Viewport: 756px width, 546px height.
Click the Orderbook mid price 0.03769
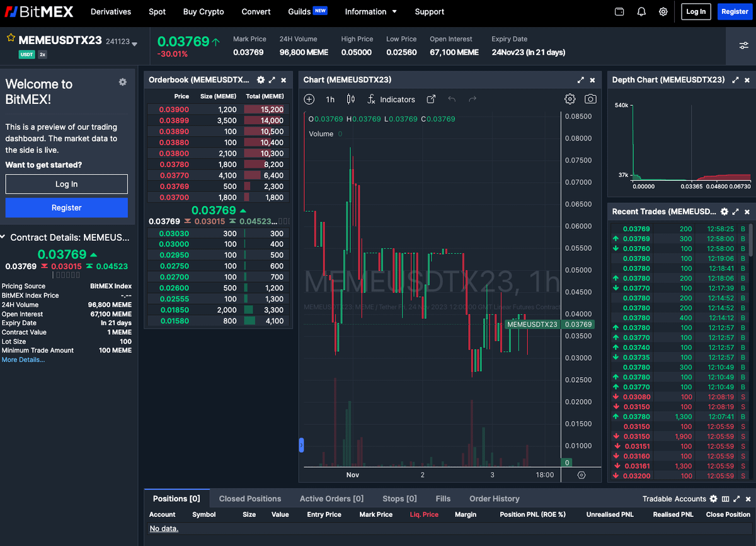click(214, 210)
